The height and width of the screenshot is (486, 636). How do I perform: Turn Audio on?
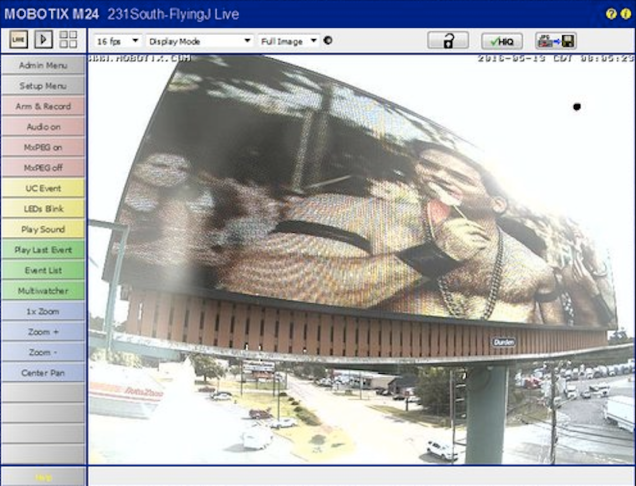pos(44,127)
